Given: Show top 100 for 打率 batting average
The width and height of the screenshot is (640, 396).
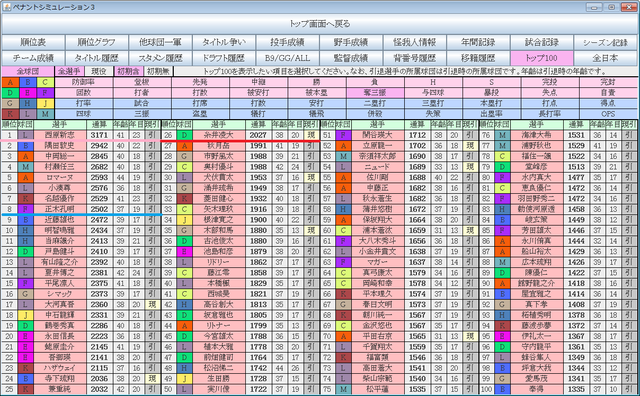Looking at the screenshot, I should [x=84, y=103].
